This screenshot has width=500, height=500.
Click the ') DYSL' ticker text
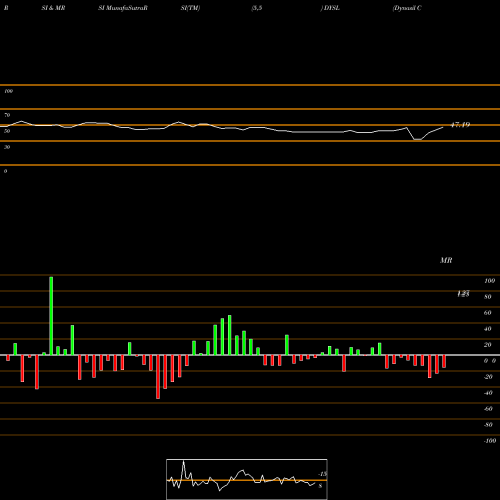pos(330,8)
